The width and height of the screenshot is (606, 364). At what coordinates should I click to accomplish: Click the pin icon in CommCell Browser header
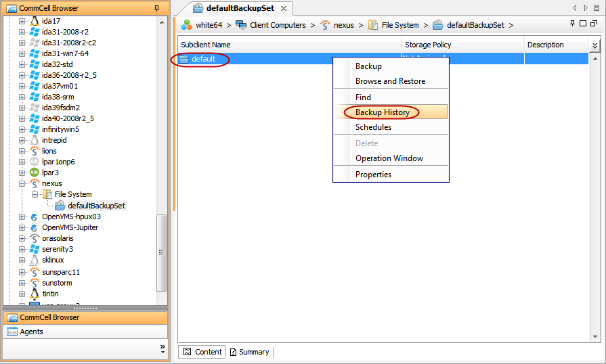[x=157, y=8]
